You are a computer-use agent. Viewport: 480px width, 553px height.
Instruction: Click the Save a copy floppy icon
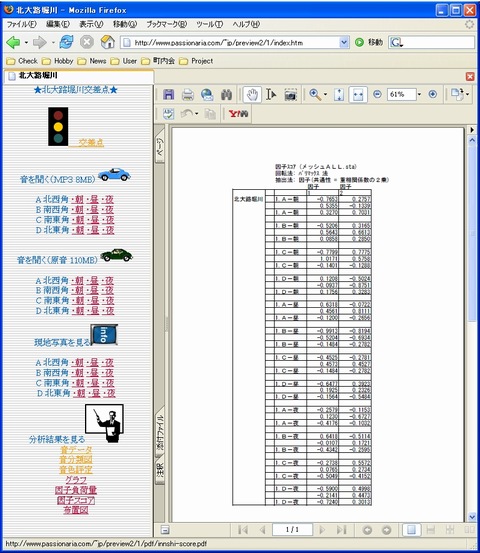(169, 95)
